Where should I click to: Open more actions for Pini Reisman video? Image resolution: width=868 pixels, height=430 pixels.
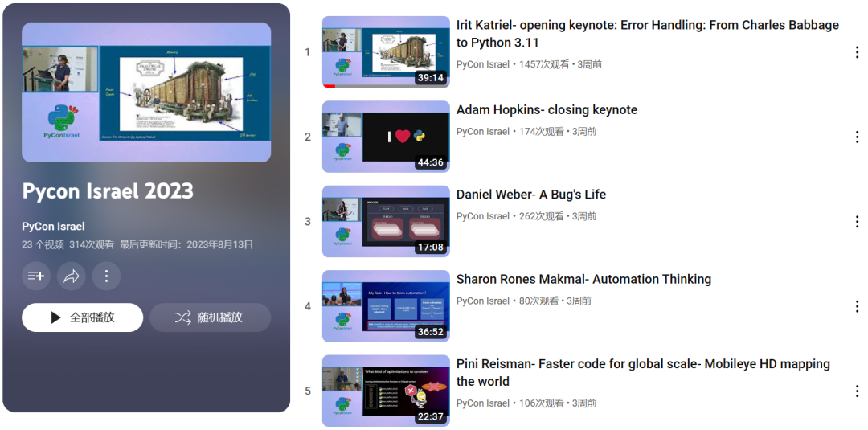coord(857,391)
